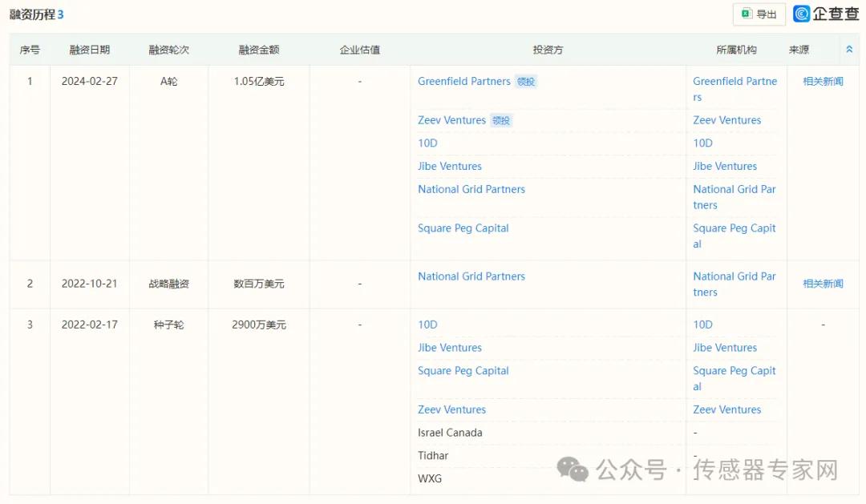
Task: Click the 融资历程 section title
Action: pyautogui.click(x=32, y=14)
